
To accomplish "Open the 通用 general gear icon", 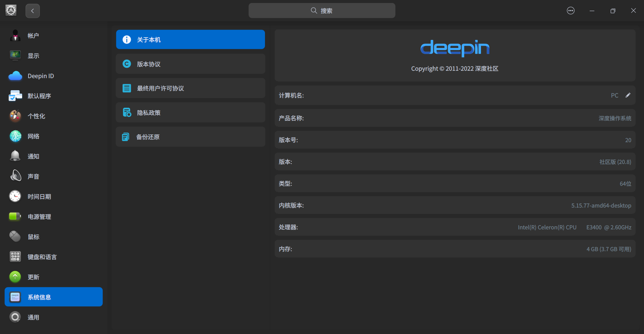I will pos(15,317).
